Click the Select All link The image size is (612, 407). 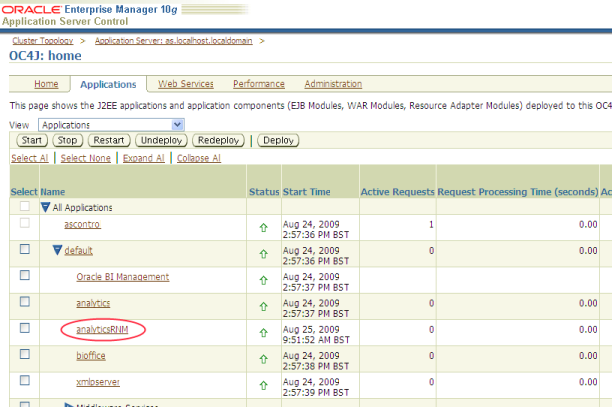point(30,158)
